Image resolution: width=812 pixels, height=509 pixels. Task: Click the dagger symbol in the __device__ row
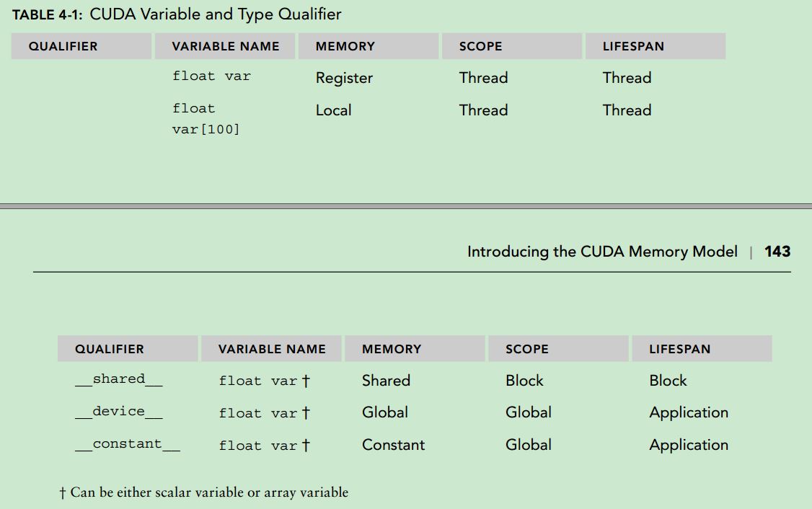(306, 413)
